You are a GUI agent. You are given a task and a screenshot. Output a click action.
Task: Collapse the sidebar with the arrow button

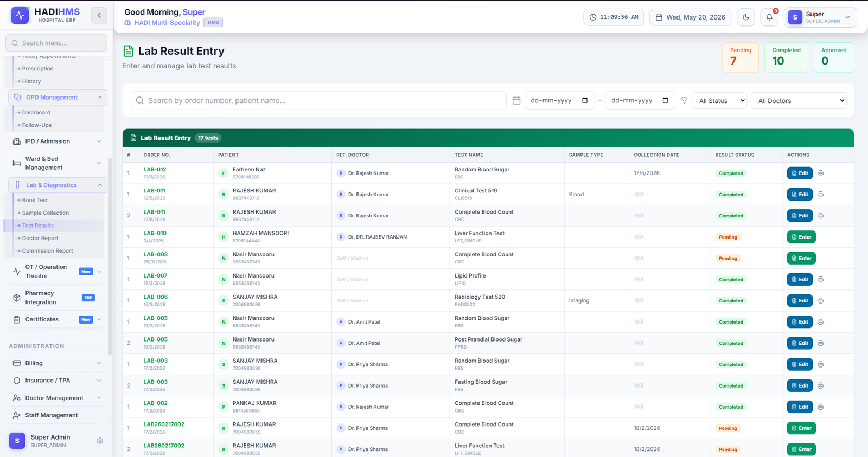(x=99, y=15)
